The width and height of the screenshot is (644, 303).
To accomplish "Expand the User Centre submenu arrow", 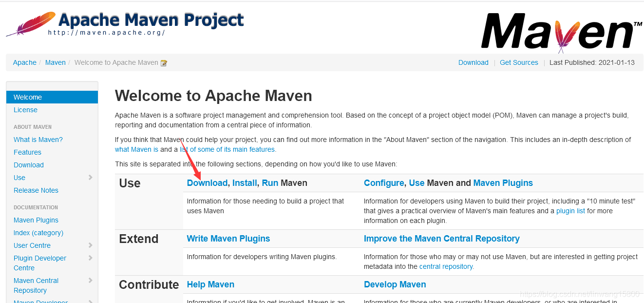I will pos(91,245).
